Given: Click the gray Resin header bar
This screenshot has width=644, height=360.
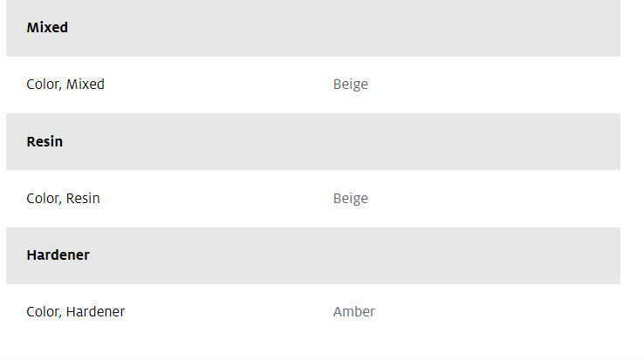Looking at the screenshot, I should coord(313,141).
